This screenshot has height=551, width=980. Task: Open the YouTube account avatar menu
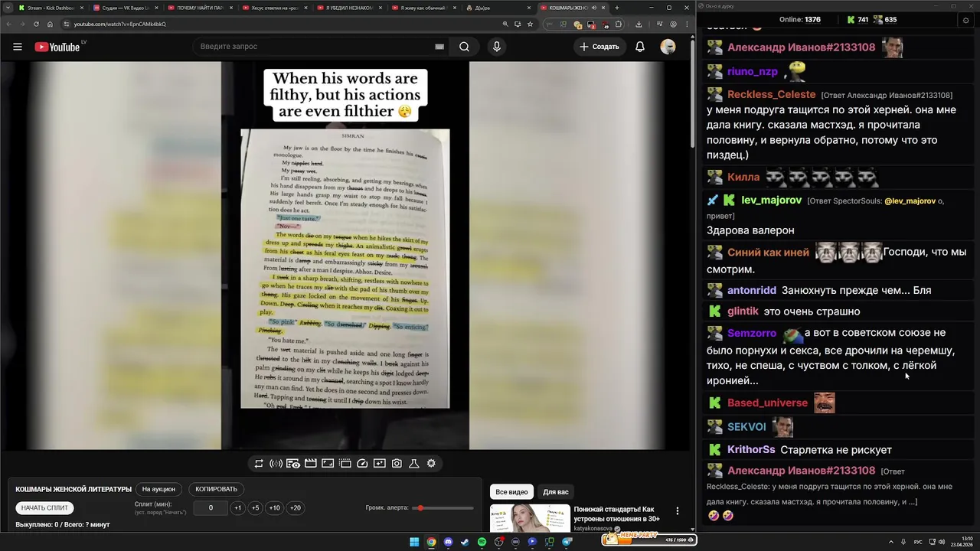point(668,47)
